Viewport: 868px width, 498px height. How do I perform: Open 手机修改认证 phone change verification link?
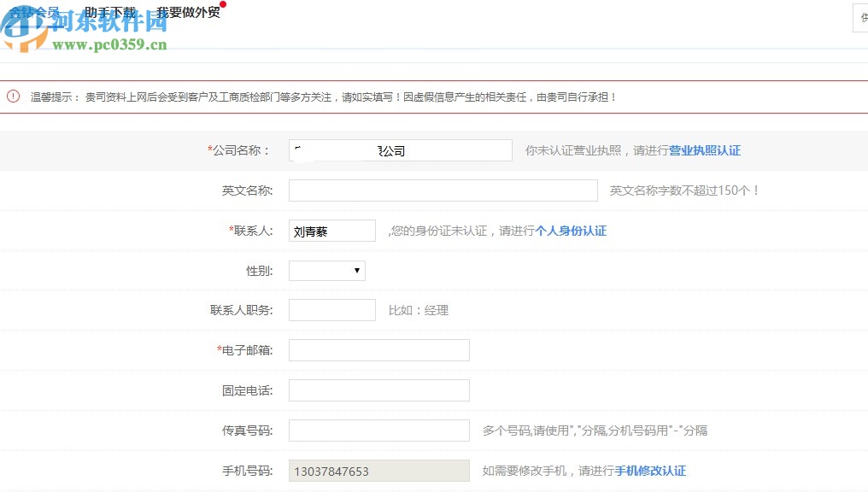coord(653,471)
